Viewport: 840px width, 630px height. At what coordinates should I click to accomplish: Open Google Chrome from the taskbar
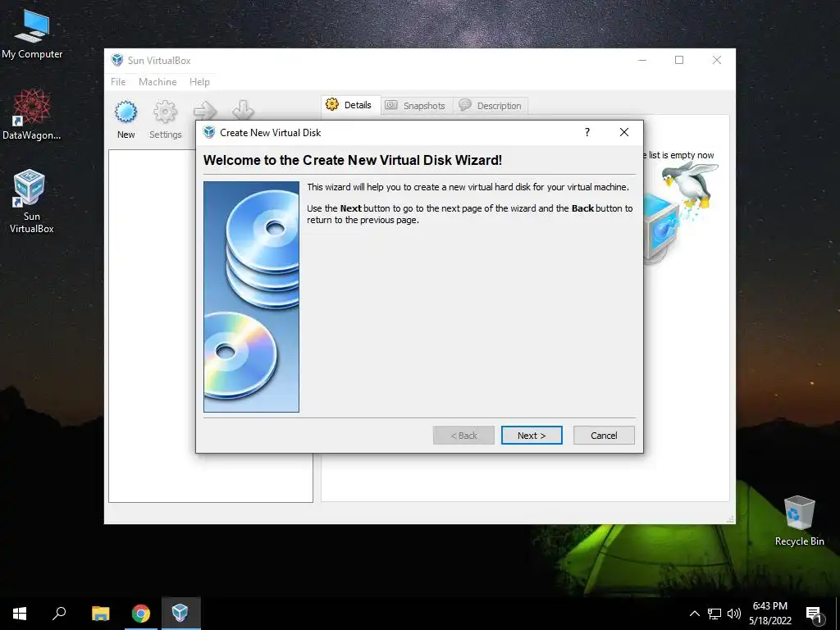pos(141,614)
